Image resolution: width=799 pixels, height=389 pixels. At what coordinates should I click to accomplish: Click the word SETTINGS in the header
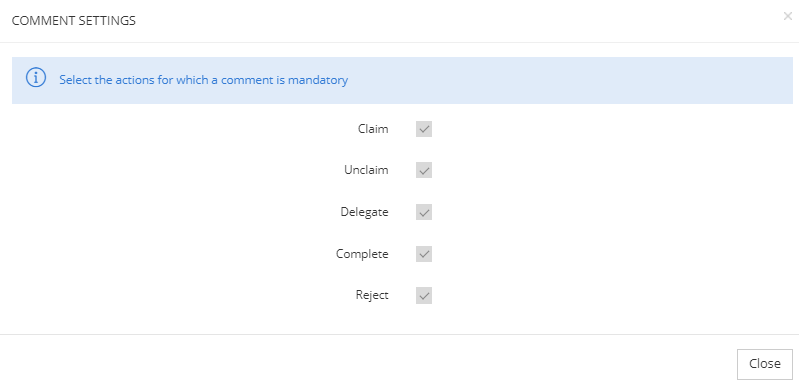point(108,21)
